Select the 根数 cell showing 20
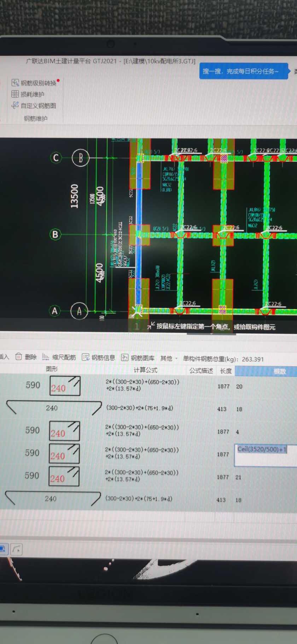297x644 pixels. point(239,387)
